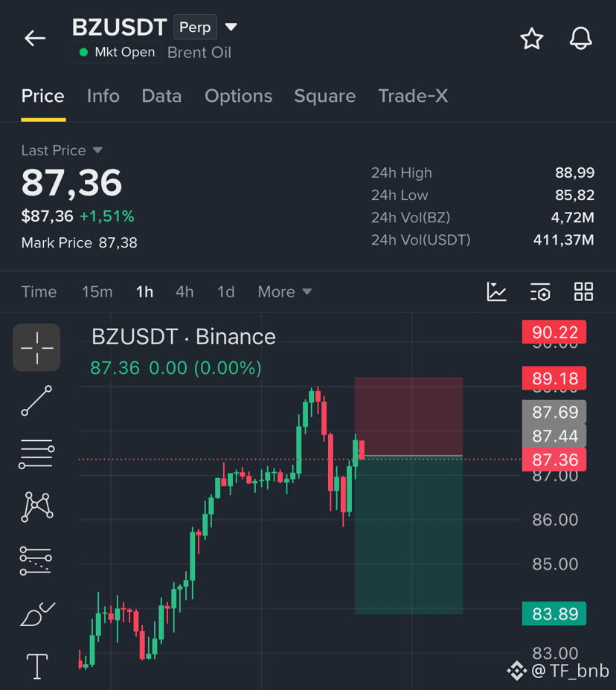
Task: Click the 85.00 axis price label
Action: (x=555, y=564)
